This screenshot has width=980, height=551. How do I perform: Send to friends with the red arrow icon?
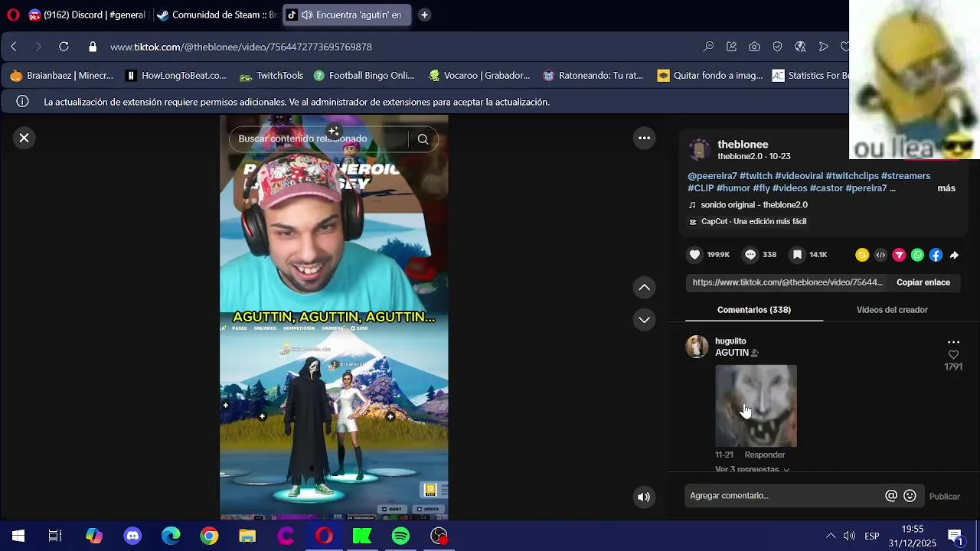pyautogui.click(x=899, y=255)
